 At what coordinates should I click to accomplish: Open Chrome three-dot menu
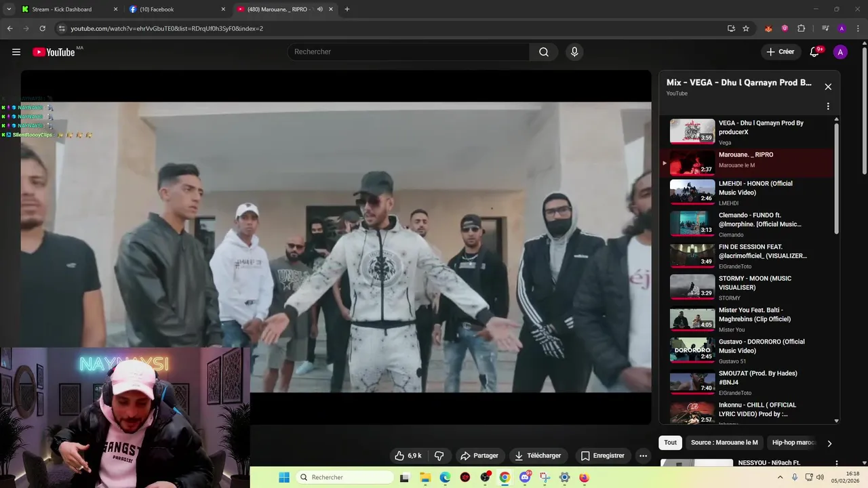(x=858, y=28)
